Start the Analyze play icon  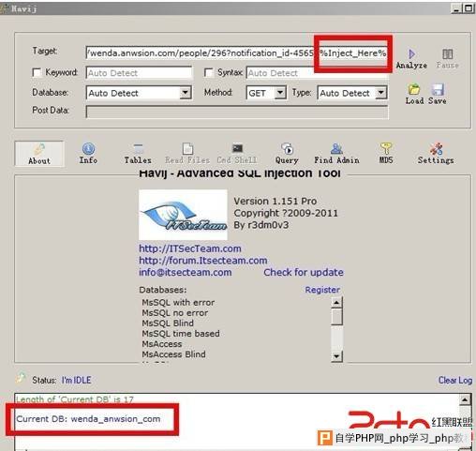(411, 54)
